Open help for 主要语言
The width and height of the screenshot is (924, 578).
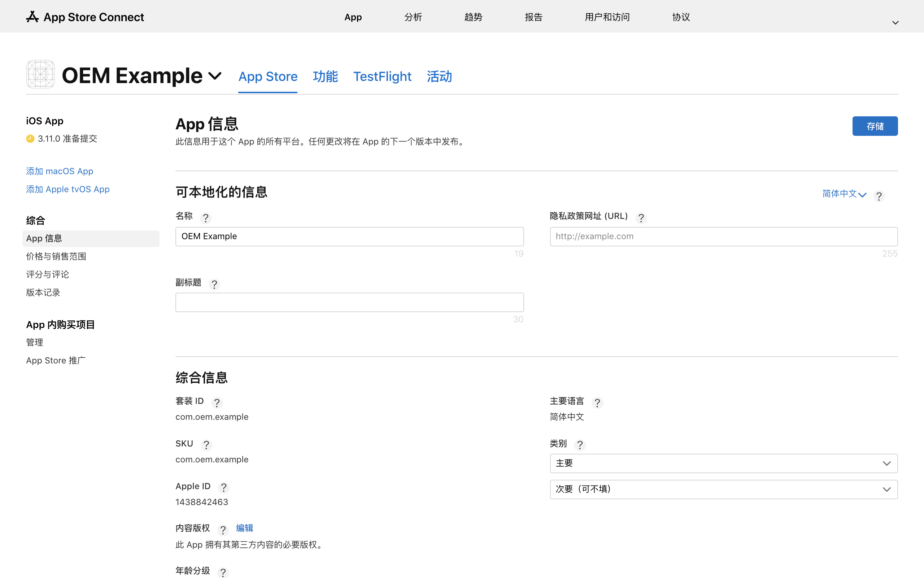pyautogui.click(x=597, y=402)
